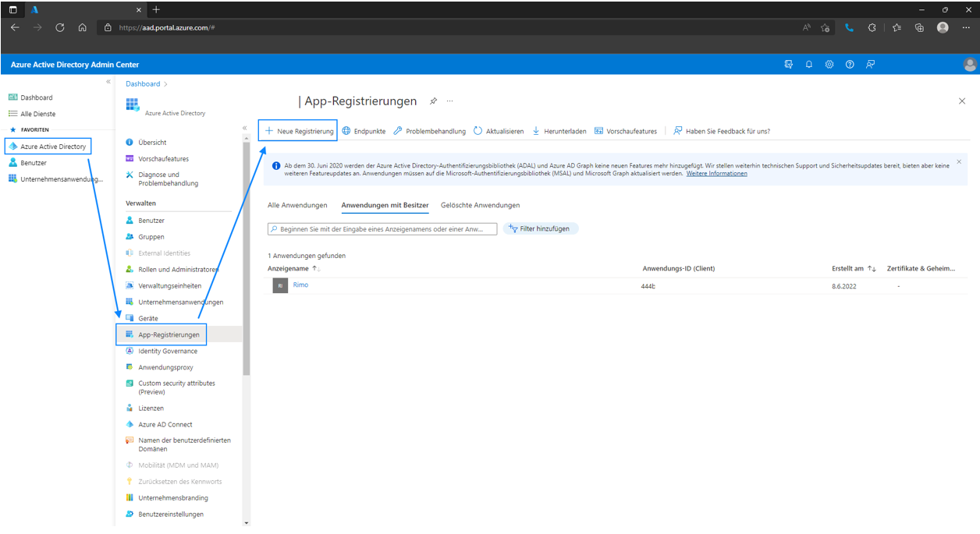Dismiss the ADAL info banner
This screenshot has height=534, width=980.
pos(959,161)
